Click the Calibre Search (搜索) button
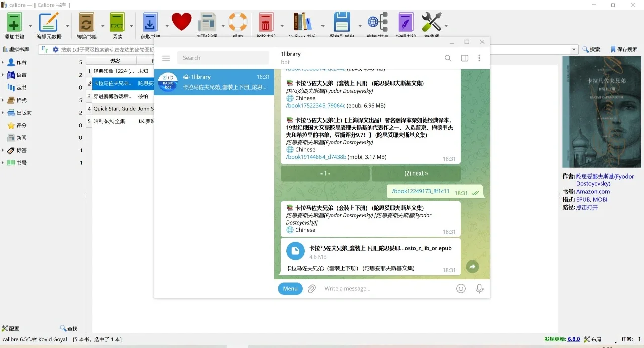The width and height of the screenshot is (644, 348). tap(591, 49)
